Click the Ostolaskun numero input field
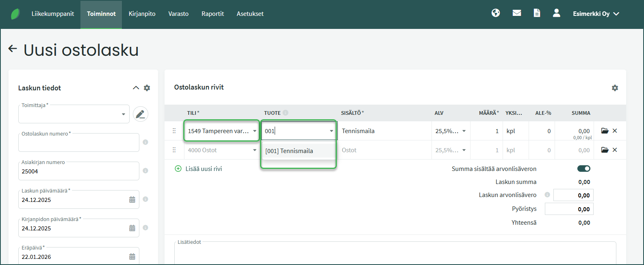 (x=79, y=143)
